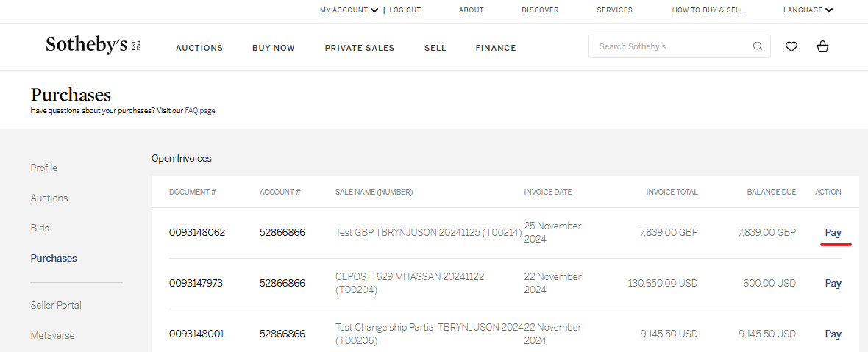Click the search magnifier icon

pos(757,46)
